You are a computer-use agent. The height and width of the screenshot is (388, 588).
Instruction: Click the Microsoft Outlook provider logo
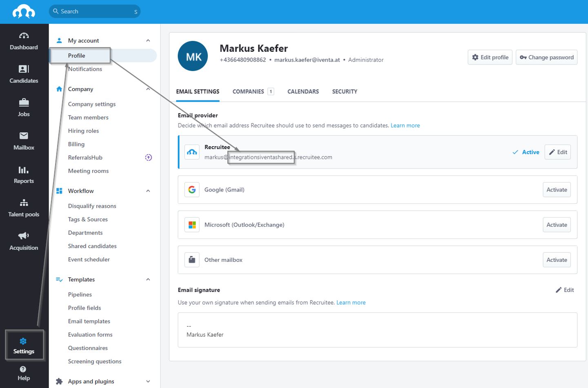point(192,225)
